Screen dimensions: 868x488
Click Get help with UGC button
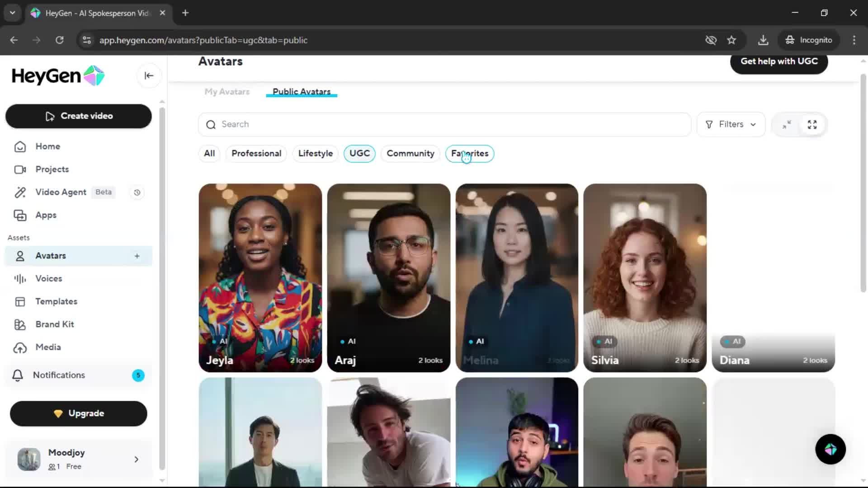click(x=778, y=61)
